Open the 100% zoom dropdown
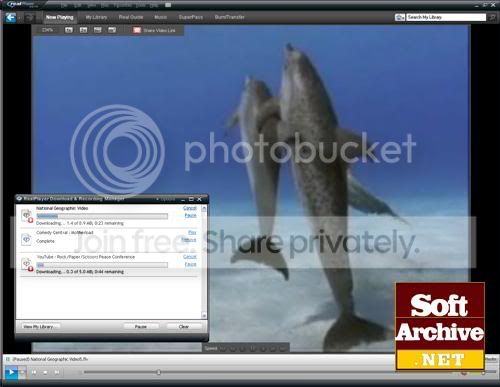Image resolution: width=500 pixels, height=387 pixels. [x=48, y=30]
